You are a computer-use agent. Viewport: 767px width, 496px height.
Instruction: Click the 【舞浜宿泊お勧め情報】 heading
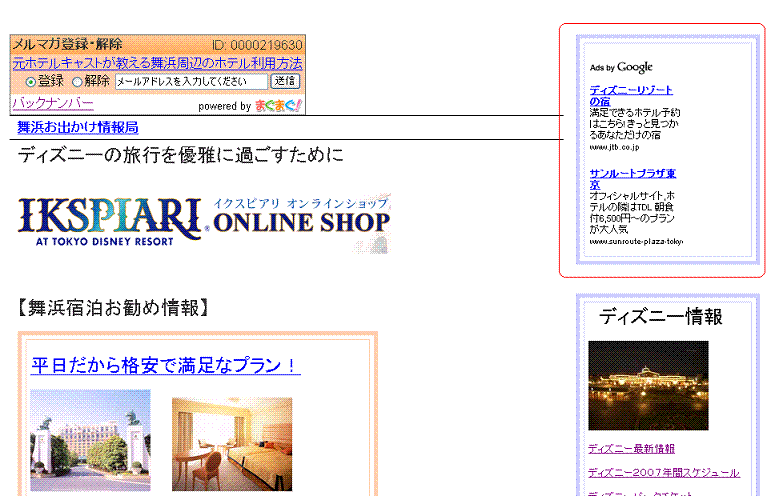tap(113, 308)
